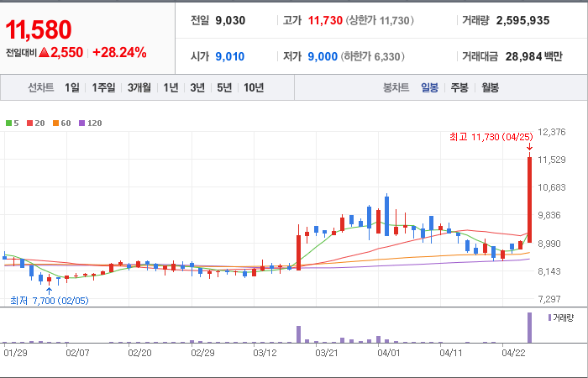Click the 전일 value 9,030

[230, 20]
